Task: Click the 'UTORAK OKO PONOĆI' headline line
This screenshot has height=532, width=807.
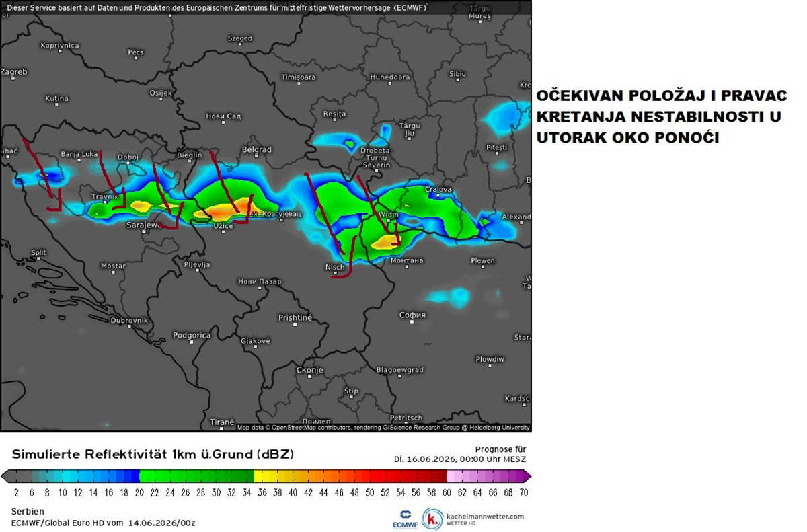Action: [627, 138]
